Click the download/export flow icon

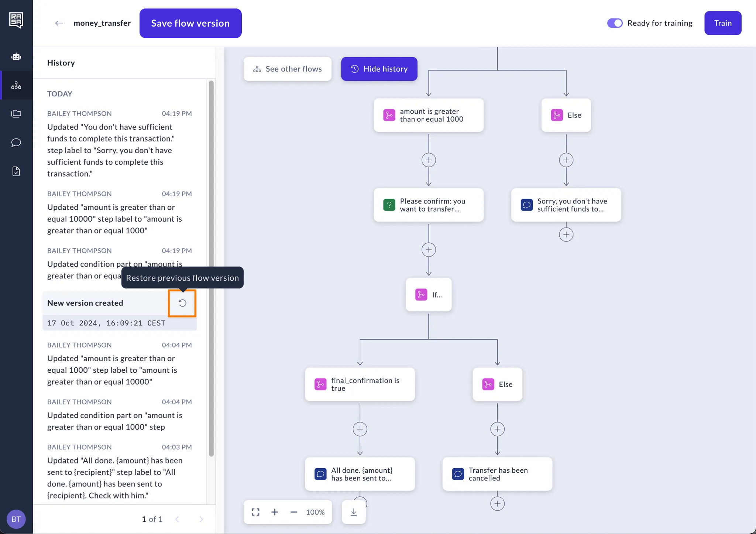coord(354,512)
